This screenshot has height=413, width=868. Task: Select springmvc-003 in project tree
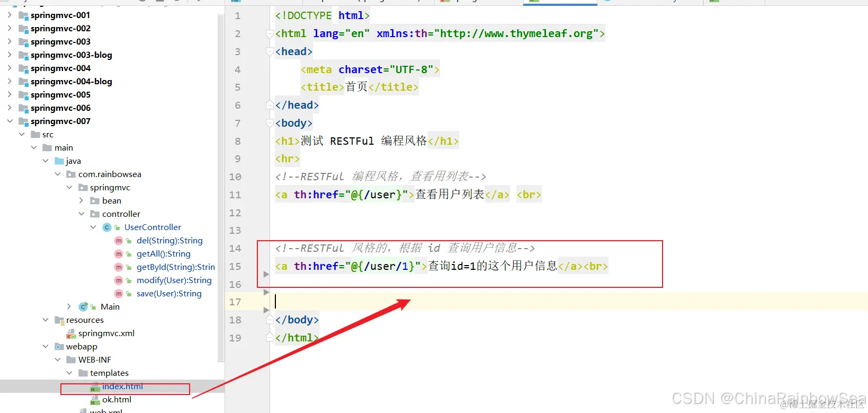click(60, 41)
